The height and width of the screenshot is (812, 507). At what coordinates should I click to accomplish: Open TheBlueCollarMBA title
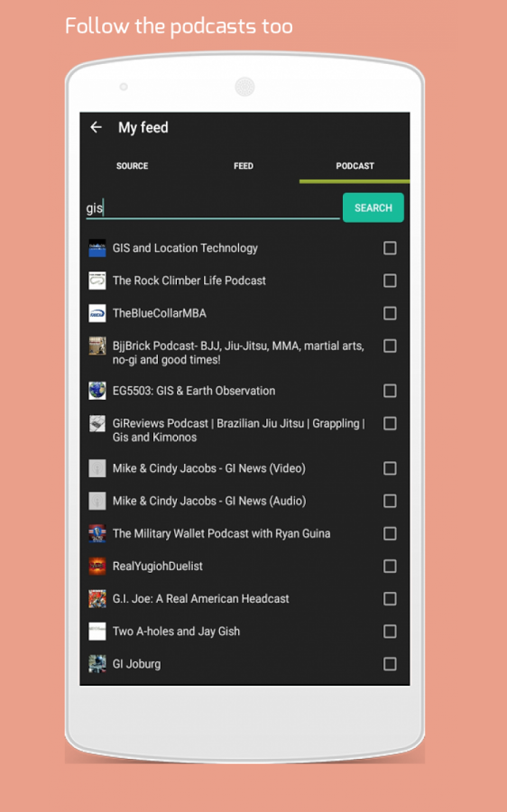pos(160,313)
